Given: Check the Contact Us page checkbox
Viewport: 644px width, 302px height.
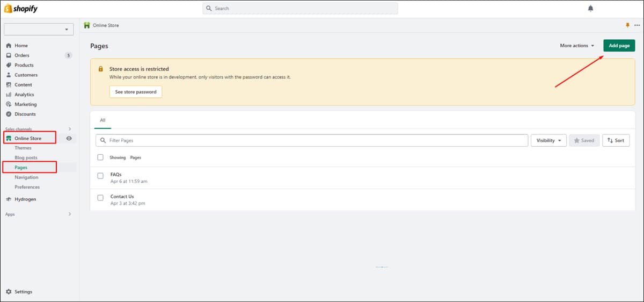Looking at the screenshot, I should [x=100, y=198].
